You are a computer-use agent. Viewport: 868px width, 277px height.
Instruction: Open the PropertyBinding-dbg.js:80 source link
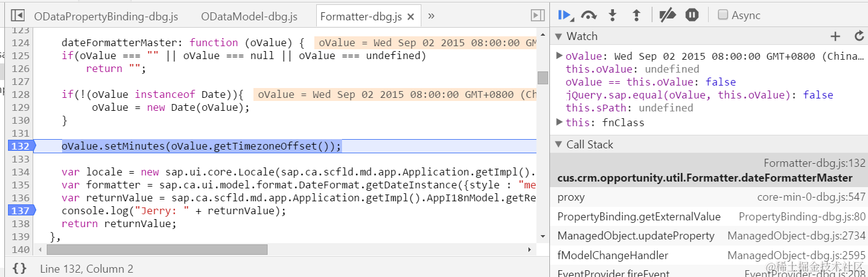pos(802,217)
